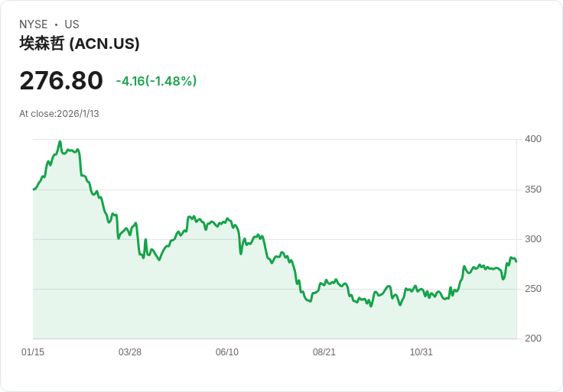The image size is (563, 392).
Task: Click the 250 y-axis price label
Action: 532,289
